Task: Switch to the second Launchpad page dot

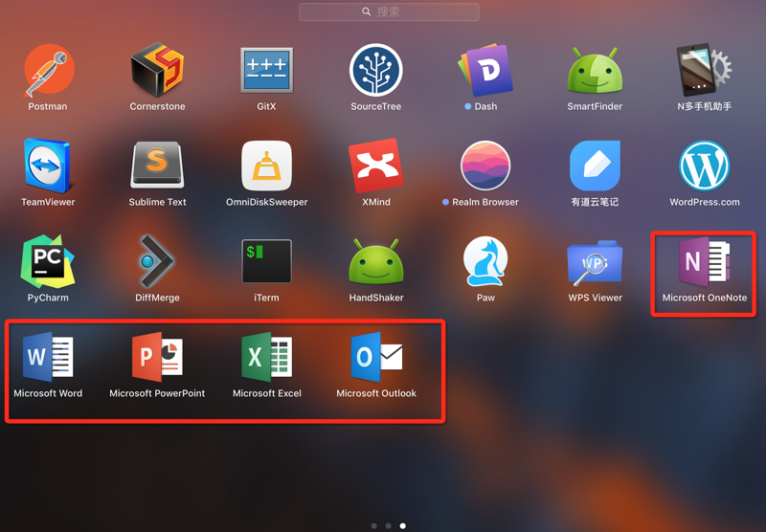Action: 389,525
